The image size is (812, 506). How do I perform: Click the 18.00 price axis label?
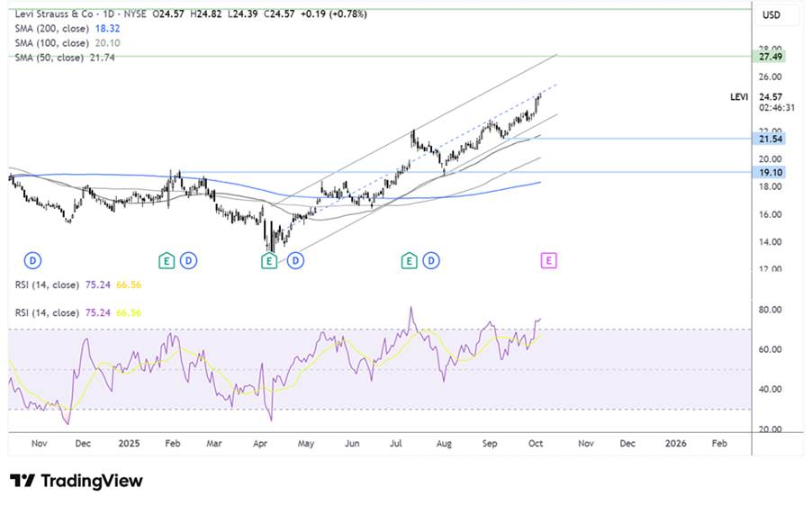(x=770, y=186)
